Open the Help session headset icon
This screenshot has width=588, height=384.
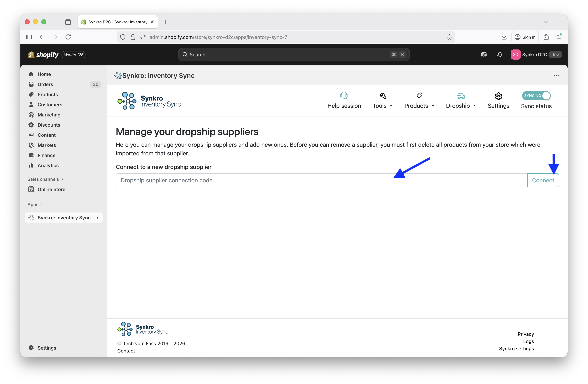[344, 95]
